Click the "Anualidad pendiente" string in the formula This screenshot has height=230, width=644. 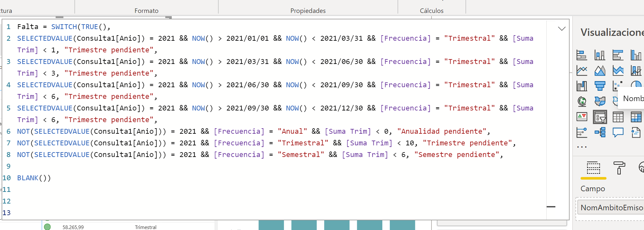(x=442, y=131)
